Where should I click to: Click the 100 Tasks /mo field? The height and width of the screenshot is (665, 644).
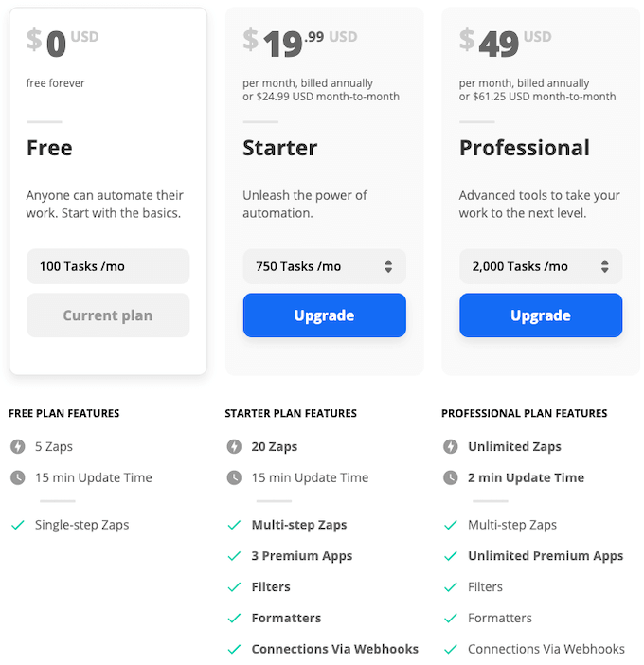[108, 266]
